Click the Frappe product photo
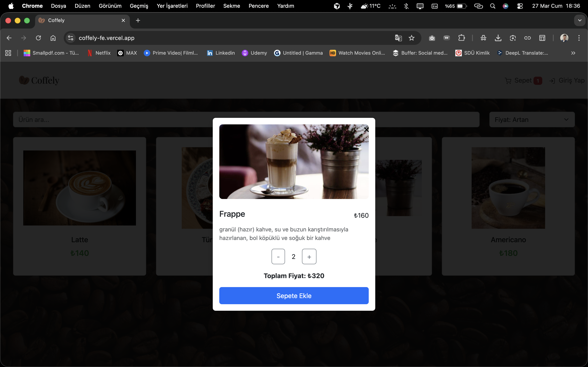This screenshot has width=588, height=367. pyautogui.click(x=294, y=162)
